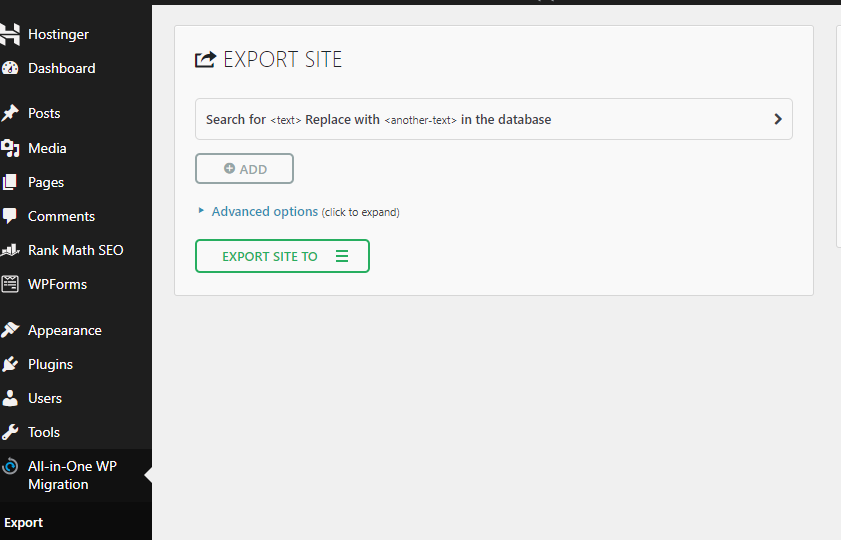Open the Rank Math SEO menu
841x540 pixels.
tap(76, 250)
